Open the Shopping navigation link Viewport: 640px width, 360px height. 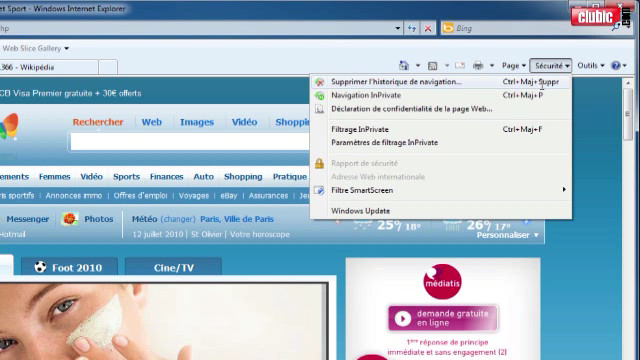pyautogui.click(x=243, y=177)
